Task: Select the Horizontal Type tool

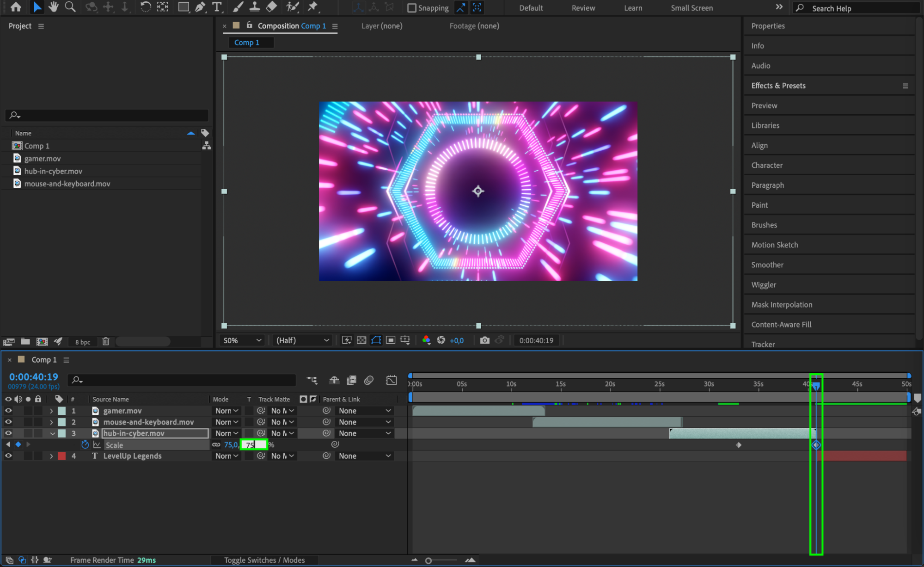Action: pyautogui.click(x=217, y=7)
